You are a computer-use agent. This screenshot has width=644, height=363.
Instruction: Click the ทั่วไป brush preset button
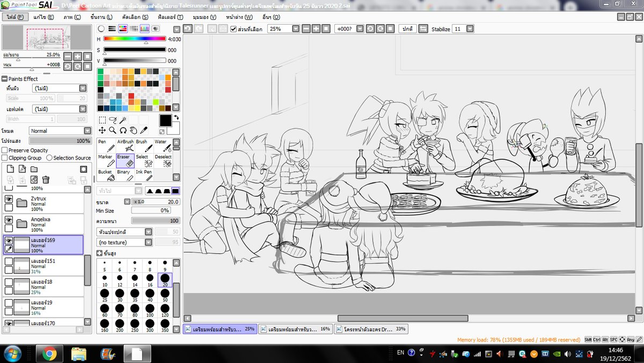[119, 190]
